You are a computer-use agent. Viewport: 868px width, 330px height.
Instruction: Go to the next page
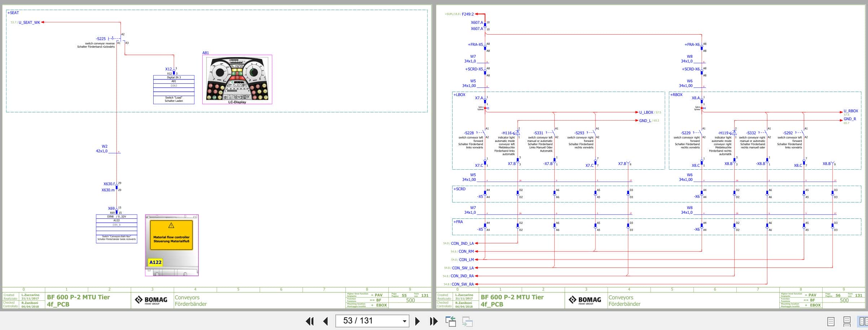(417, 321)
